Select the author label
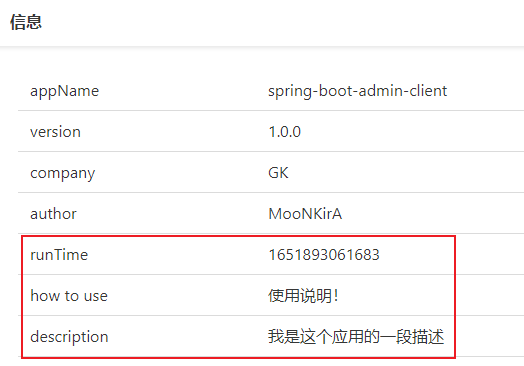 pos(53,214)
